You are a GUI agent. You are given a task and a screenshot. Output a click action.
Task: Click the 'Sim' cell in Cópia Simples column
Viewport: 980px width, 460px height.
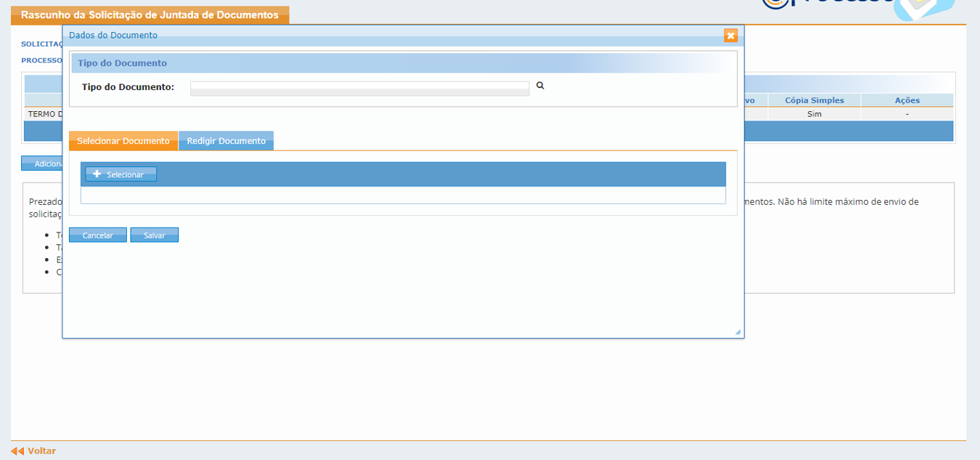pos(814,114)
